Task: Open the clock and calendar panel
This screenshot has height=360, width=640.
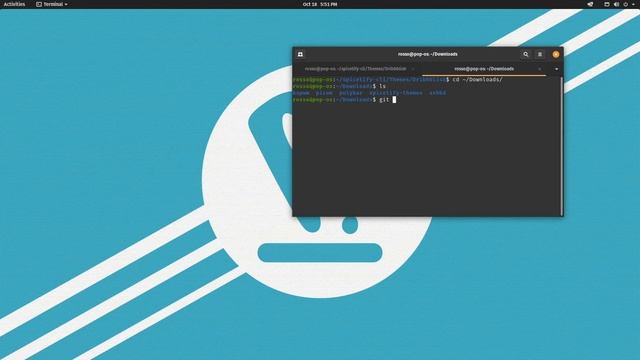Action: [320, 4]
